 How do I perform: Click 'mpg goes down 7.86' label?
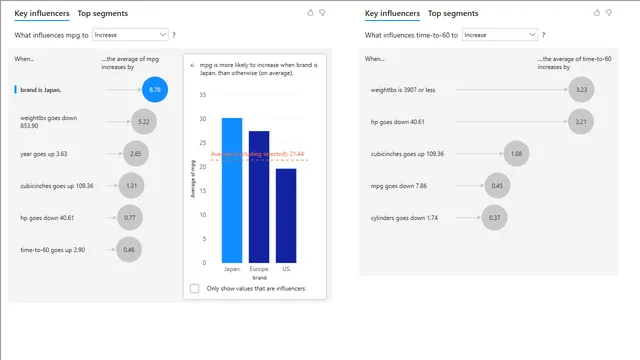coord(399,186)
